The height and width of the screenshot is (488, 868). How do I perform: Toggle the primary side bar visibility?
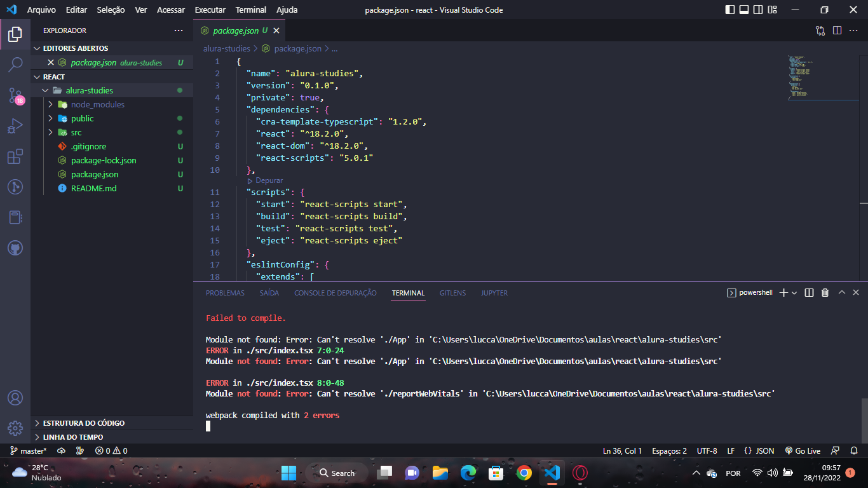point(730,10)
